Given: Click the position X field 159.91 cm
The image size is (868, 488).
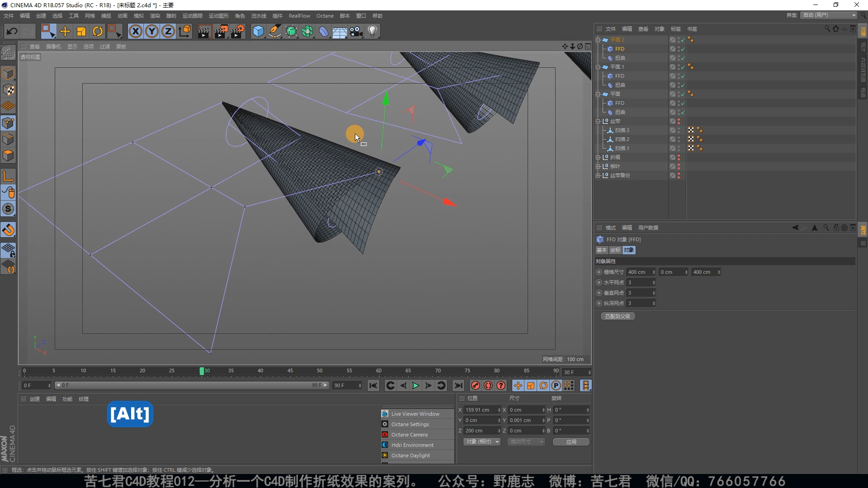Looking at the screenshot, I should coord(482,410).
